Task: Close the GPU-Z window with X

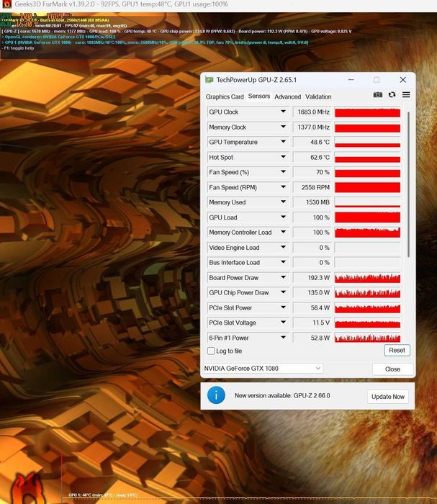Action: 402,79
